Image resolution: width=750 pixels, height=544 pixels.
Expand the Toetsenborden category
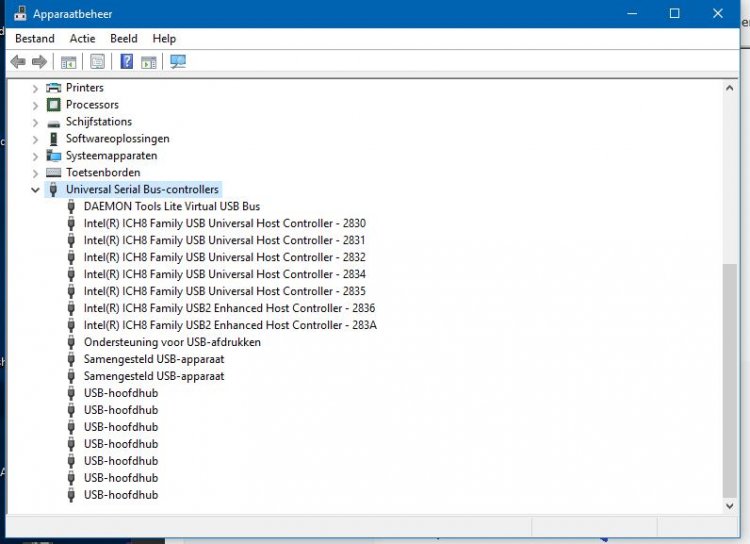pos(36,173)
